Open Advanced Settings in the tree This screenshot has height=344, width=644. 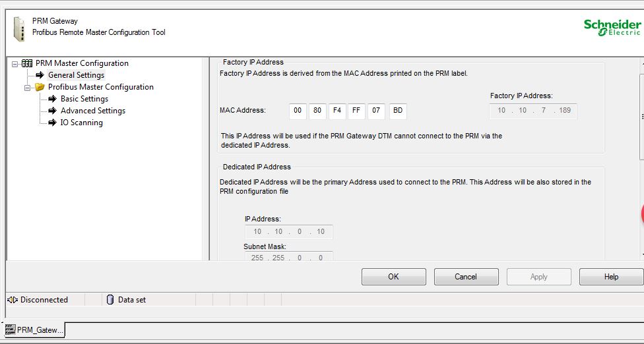93,111
